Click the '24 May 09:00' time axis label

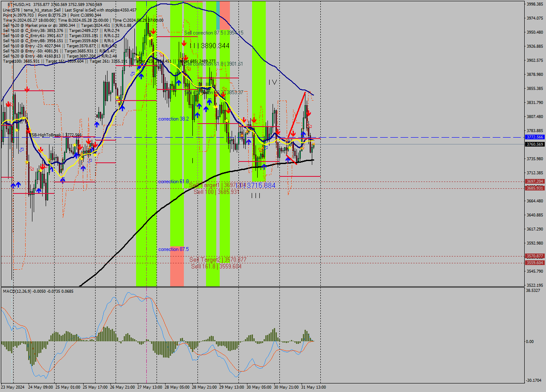tap(41, 387)
